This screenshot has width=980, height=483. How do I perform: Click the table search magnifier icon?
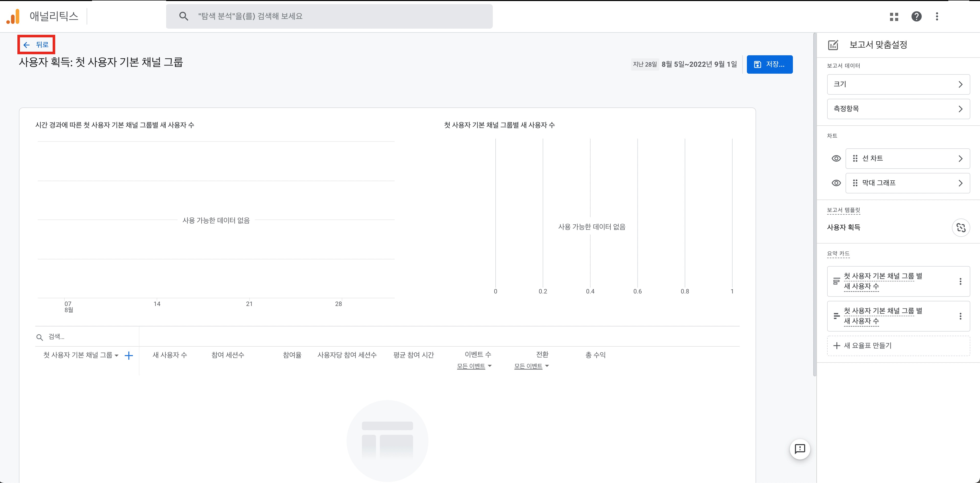click(x=40, y=337)
